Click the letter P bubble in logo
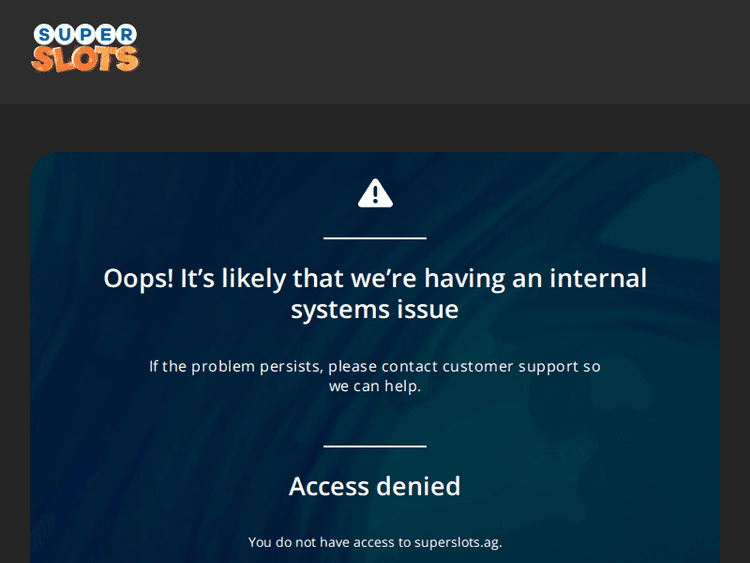 click(85, 34)
